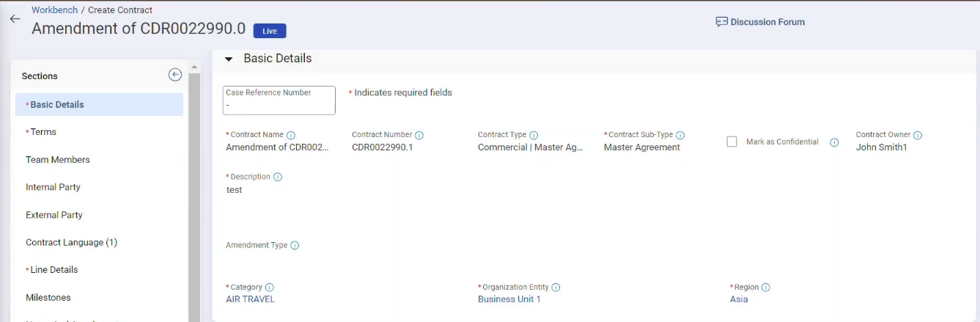Go to Team Members section
The height and width of the screenshot is (322, 980).
click(58, 160)
